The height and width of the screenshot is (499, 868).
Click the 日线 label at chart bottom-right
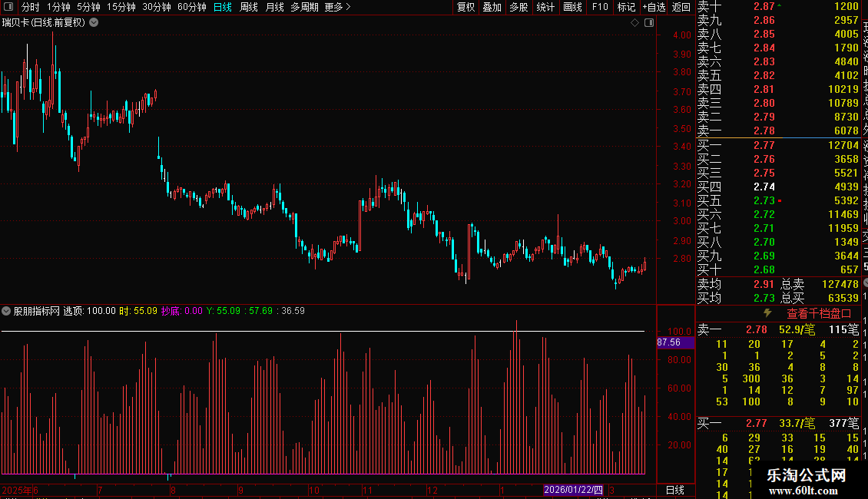coord(674,490)
